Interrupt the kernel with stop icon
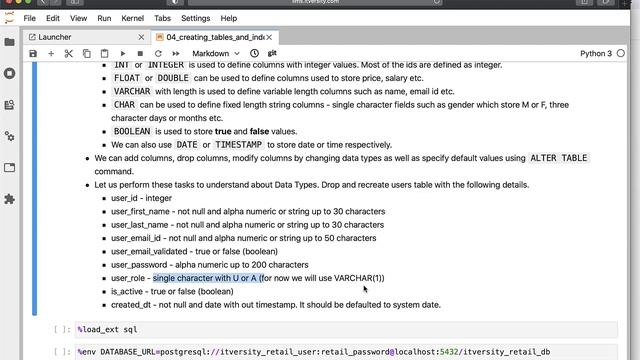Image resolution: width=640 pixels, height=360 pixels. 140,53
